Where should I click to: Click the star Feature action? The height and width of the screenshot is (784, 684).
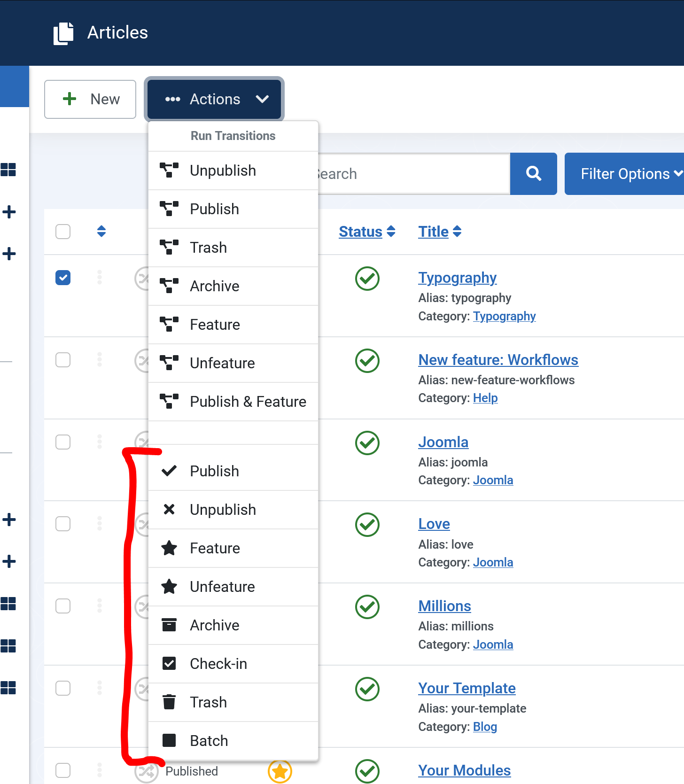[x=233, y=548]
